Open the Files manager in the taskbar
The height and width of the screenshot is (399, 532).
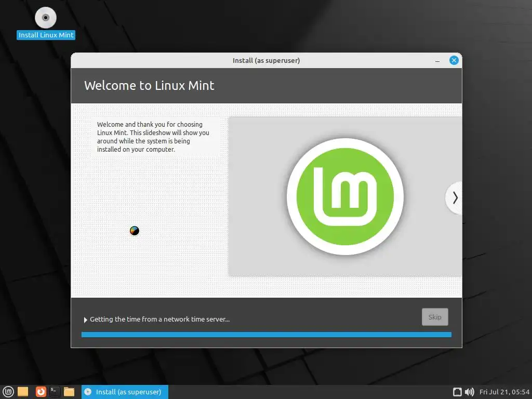69,392
